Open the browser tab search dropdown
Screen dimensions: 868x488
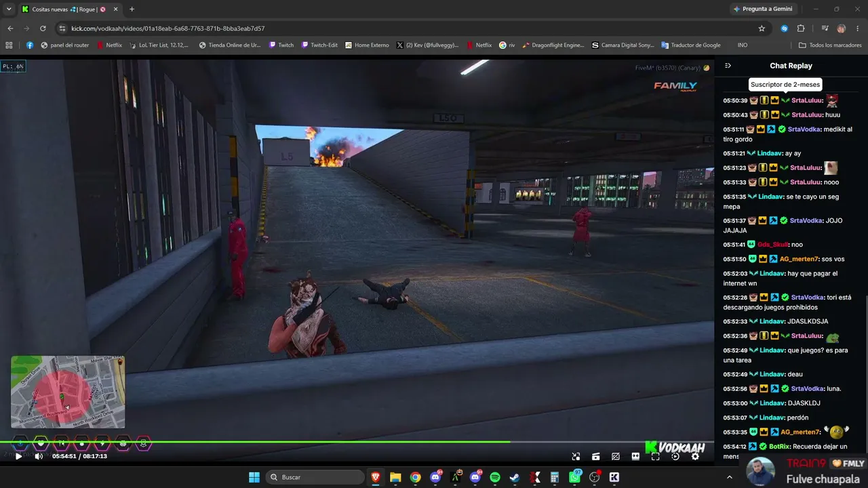click(9, 9)
